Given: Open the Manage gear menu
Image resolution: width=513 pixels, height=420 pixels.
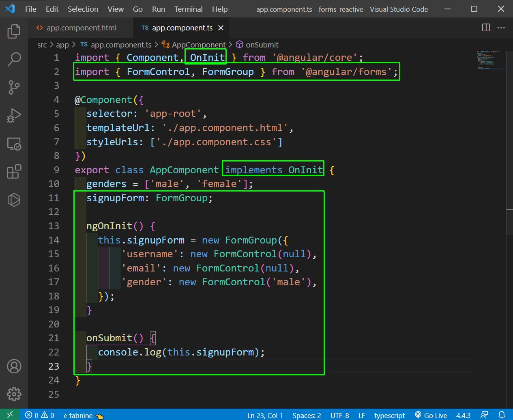Looking at the screenshot, I should [x=14, y=394].
